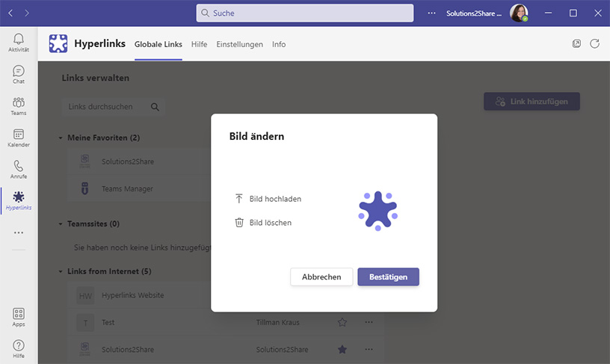Switch to the Info tab
Screen dimensions: 610x364
279,44
